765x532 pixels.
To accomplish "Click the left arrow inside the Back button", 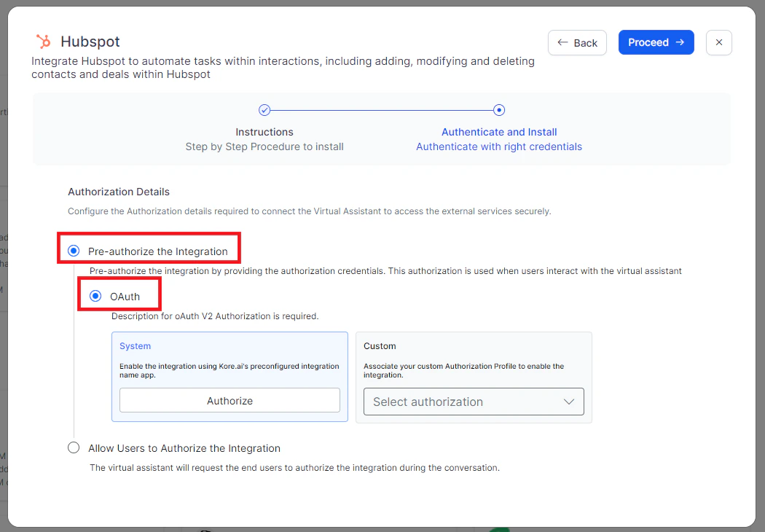I will pyautogui.click(x=562, y=42).
